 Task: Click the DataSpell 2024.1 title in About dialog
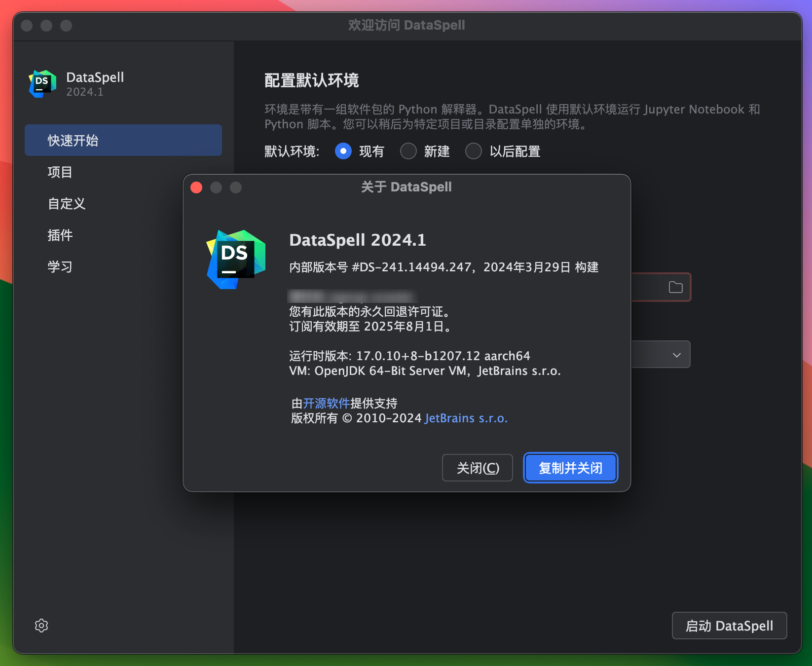[358, 240]
